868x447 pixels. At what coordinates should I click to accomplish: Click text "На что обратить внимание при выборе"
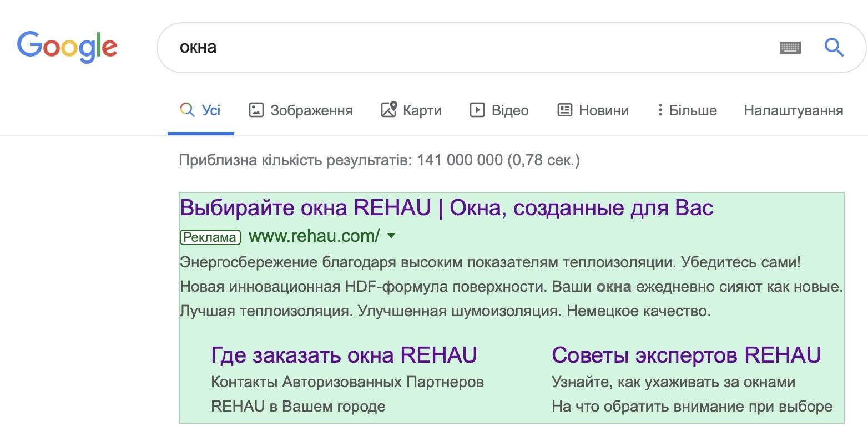click(x=692, y=407)
